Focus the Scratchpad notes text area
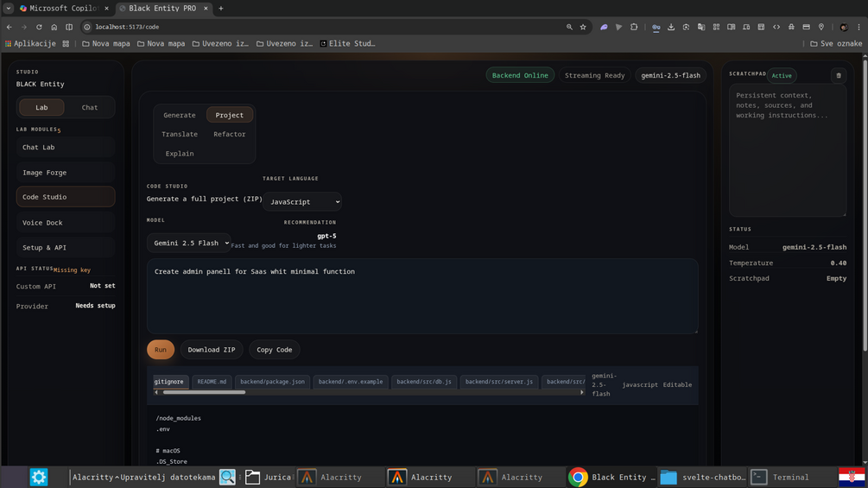This screenshot has width=868, height=488. pos(787,150)
